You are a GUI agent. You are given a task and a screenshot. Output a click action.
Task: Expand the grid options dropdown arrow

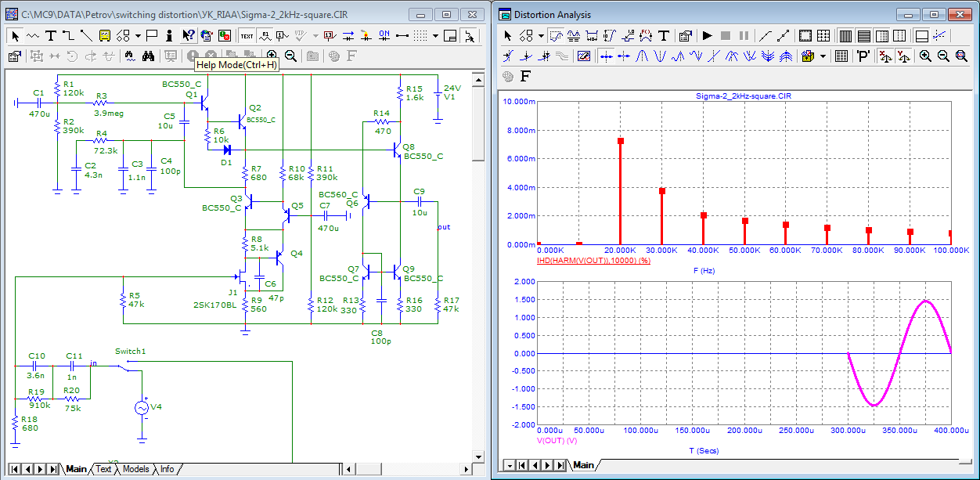[x=435, y=35]
